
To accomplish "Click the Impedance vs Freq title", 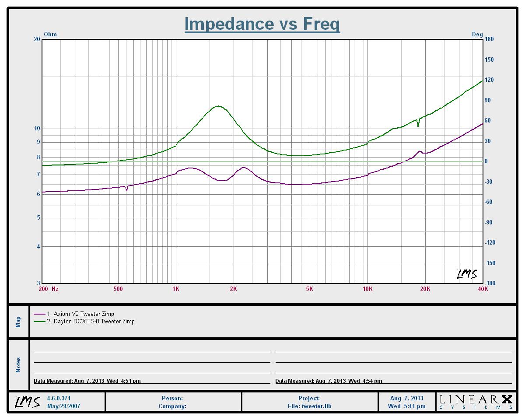I will (262, 24).
